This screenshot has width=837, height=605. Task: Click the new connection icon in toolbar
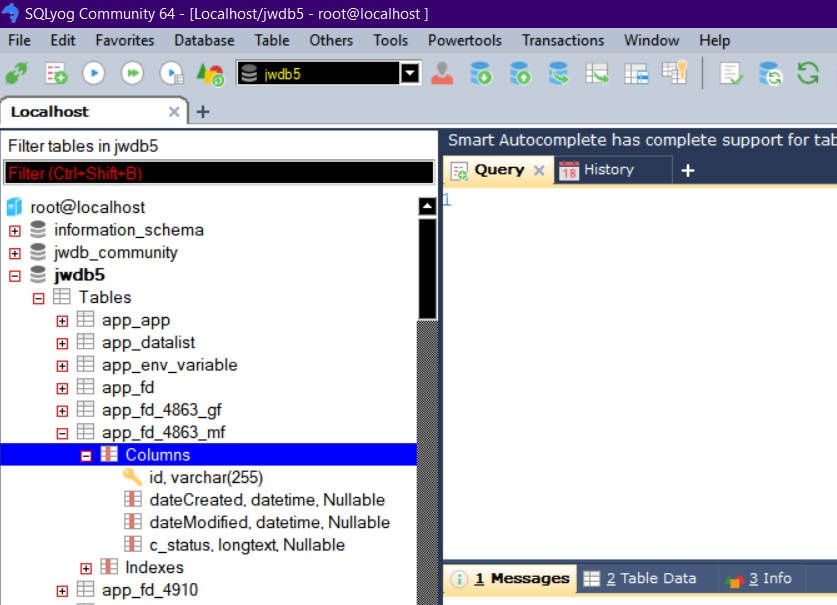(17, 73)
